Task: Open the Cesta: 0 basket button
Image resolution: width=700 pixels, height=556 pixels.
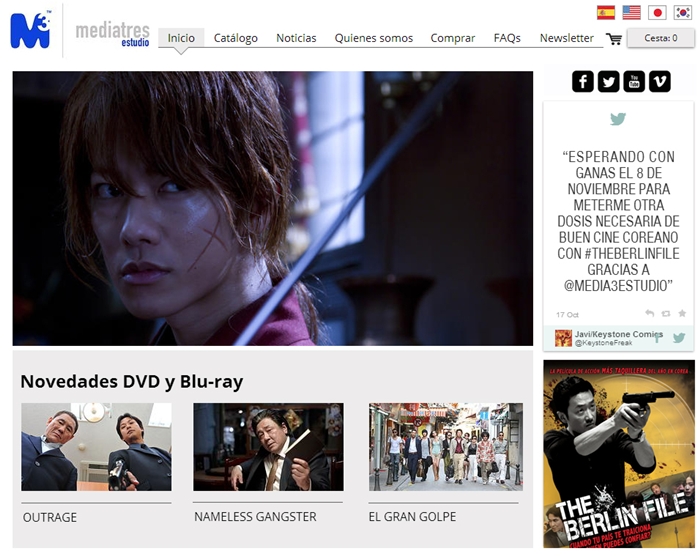Action: pyautogui.click(x=661, y=38)
